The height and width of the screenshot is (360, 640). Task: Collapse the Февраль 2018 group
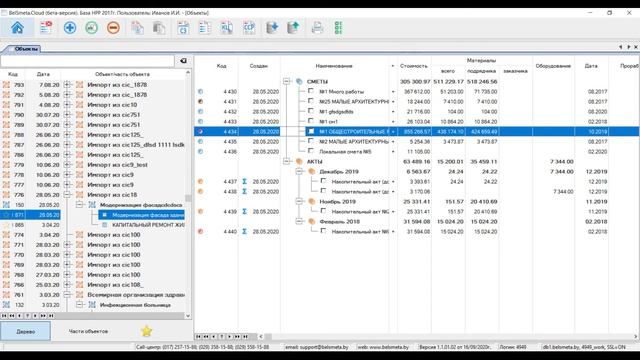click(x=299, y=221)
